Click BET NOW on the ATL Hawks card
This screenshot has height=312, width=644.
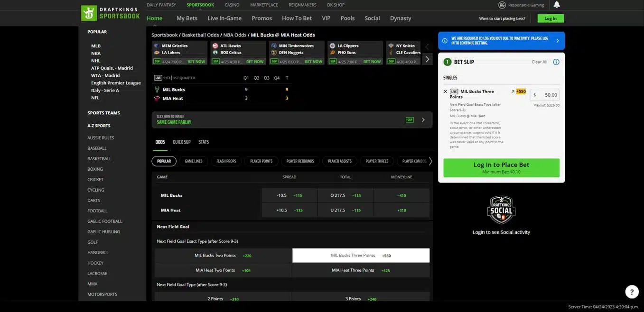pyautogui.click(x=255, y=62)
